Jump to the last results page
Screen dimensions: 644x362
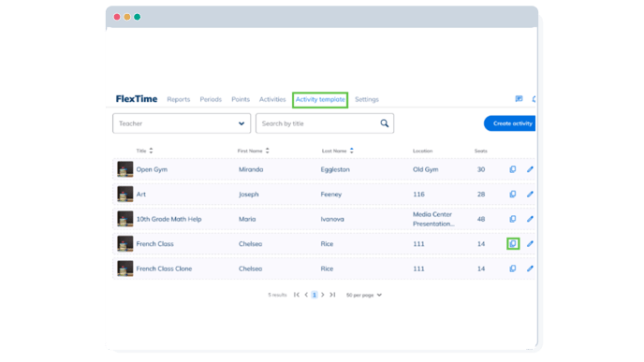[x=332, y=295]
